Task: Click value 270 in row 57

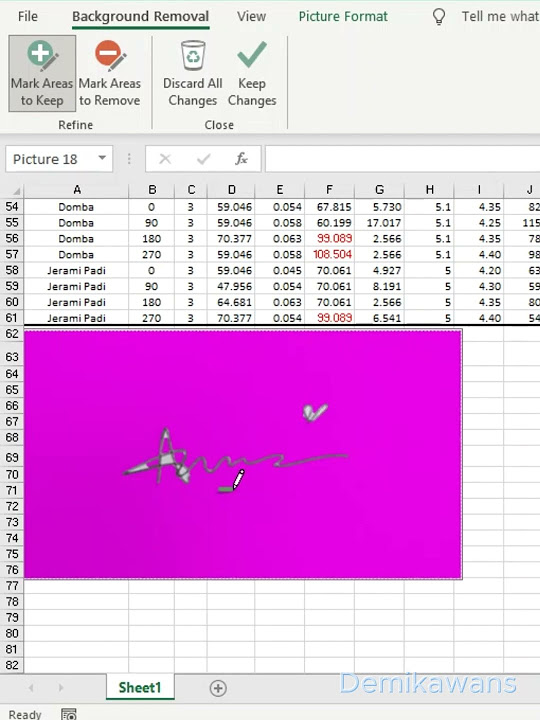Action: point(152,254)
